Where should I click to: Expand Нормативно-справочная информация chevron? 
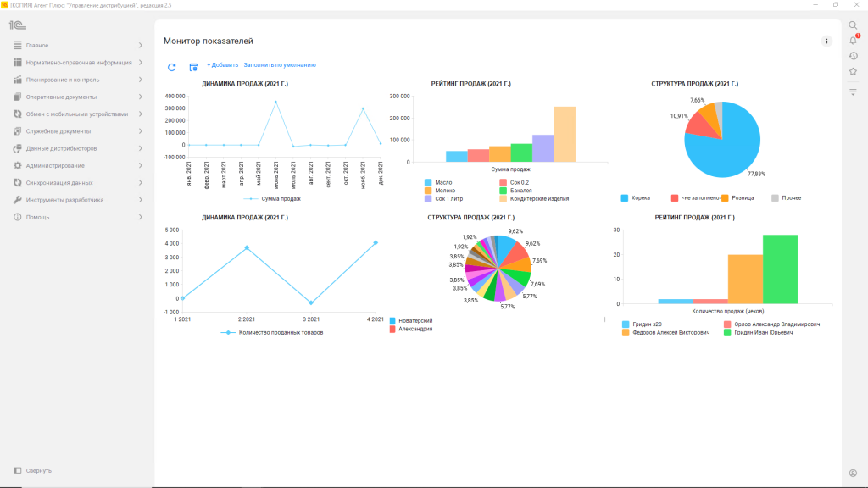point(140,63)
